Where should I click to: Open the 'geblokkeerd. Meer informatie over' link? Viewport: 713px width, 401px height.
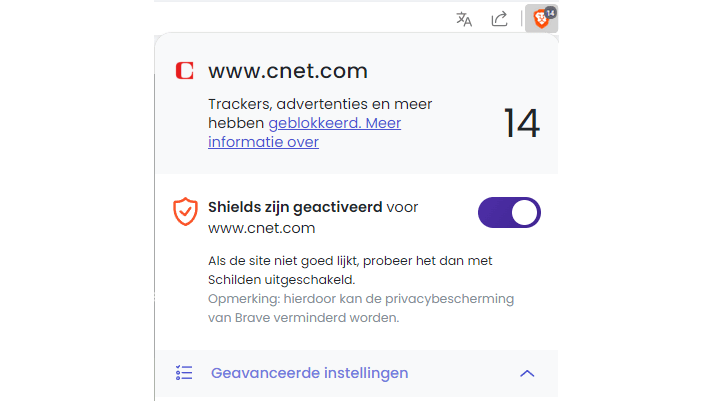334,123
